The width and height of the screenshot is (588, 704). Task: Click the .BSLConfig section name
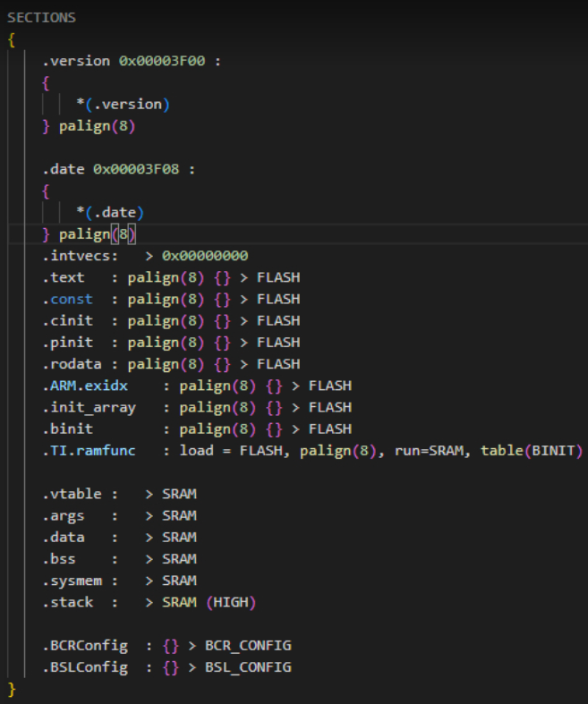(85, 667)
